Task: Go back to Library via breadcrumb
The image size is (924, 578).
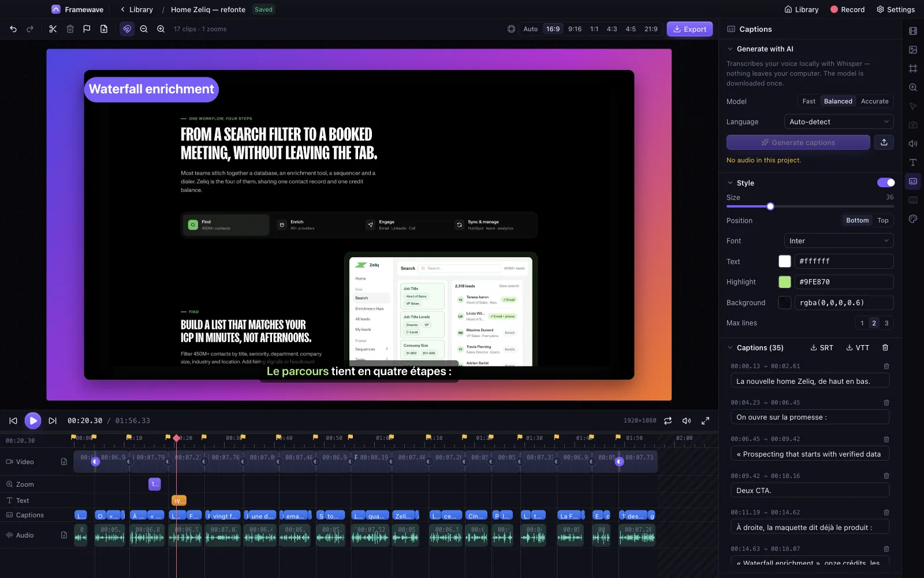Action: tap(136, 9)
